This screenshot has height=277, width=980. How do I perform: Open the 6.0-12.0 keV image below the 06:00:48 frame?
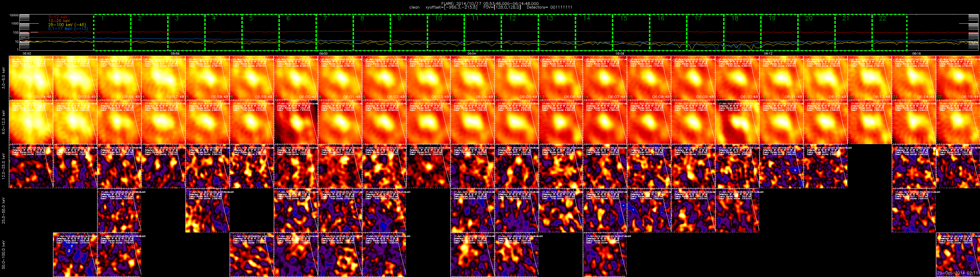point(295,122)
